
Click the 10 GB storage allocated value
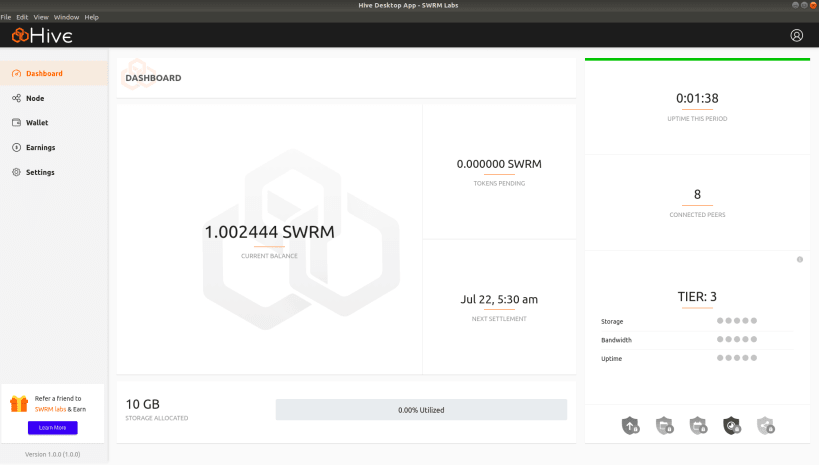pos(143,404)
